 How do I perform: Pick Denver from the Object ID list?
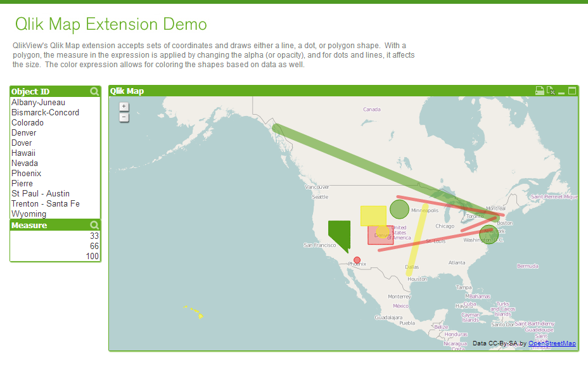tap(55, 133)
